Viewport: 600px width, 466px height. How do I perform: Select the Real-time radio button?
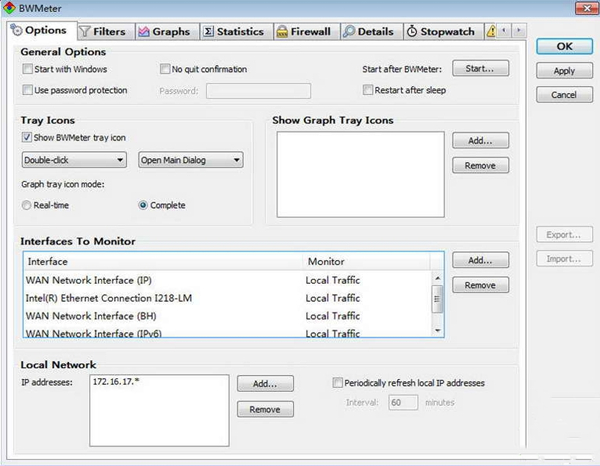(28, 205)
